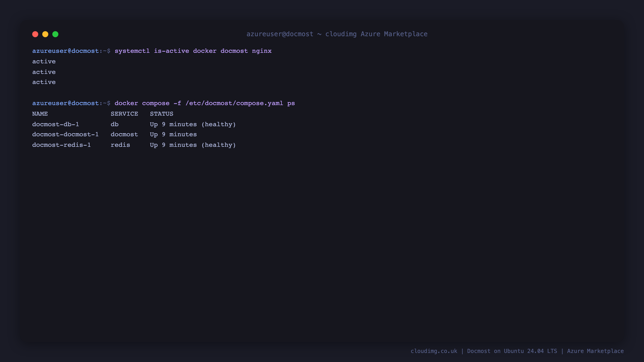Screen dimensions: 644x362
Task: Click status 'Up 9 minutes (healthy)' for db
Action: [193, 124]
